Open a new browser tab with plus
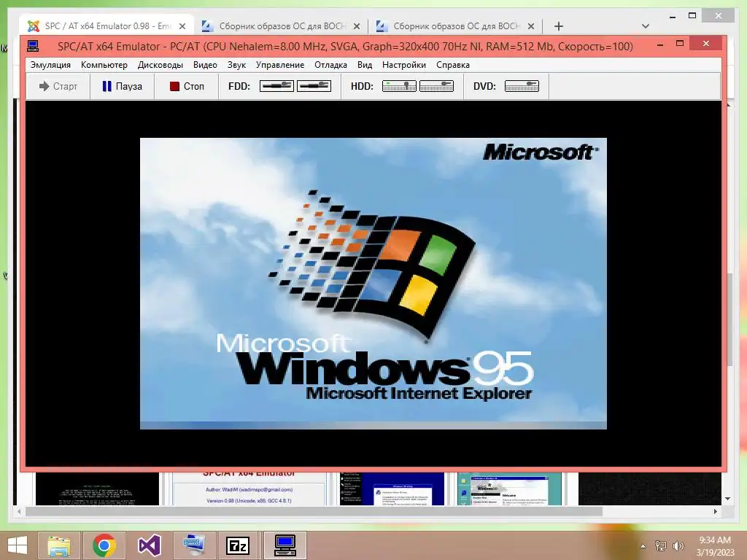 [x=559, y=26]
